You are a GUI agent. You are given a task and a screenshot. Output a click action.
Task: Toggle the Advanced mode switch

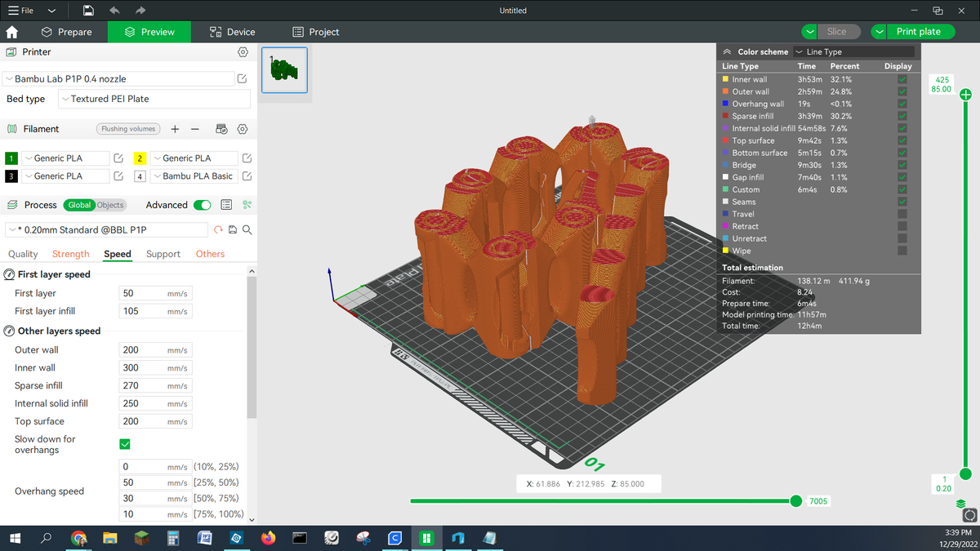pos(202,205)
